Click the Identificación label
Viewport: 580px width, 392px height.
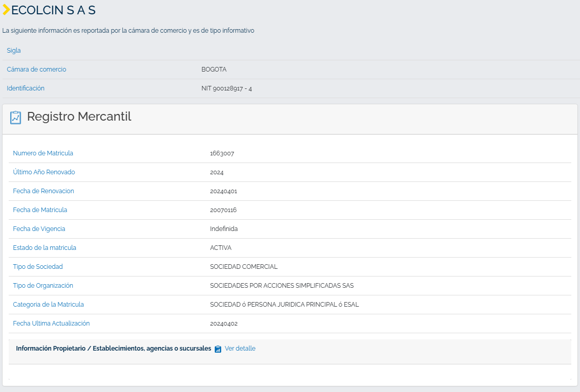tap(26, 88)
